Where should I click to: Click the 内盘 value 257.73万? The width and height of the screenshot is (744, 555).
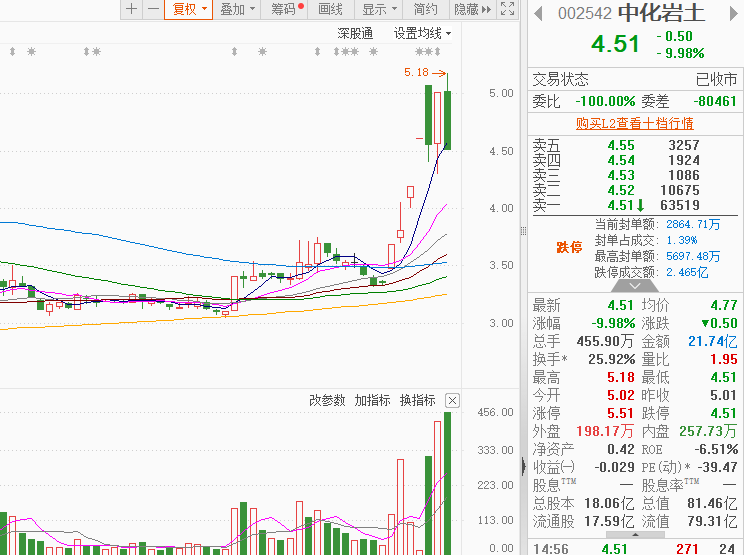(x=708, y=432)
